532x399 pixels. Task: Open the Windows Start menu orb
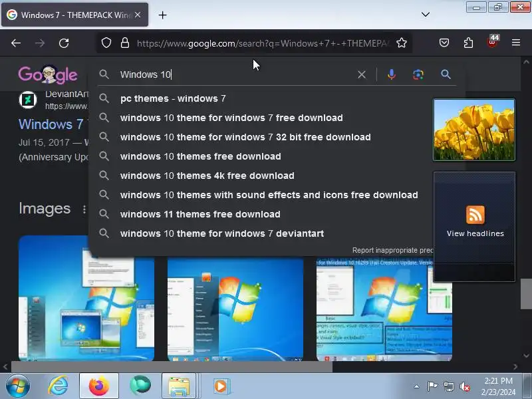pos(18,386)
